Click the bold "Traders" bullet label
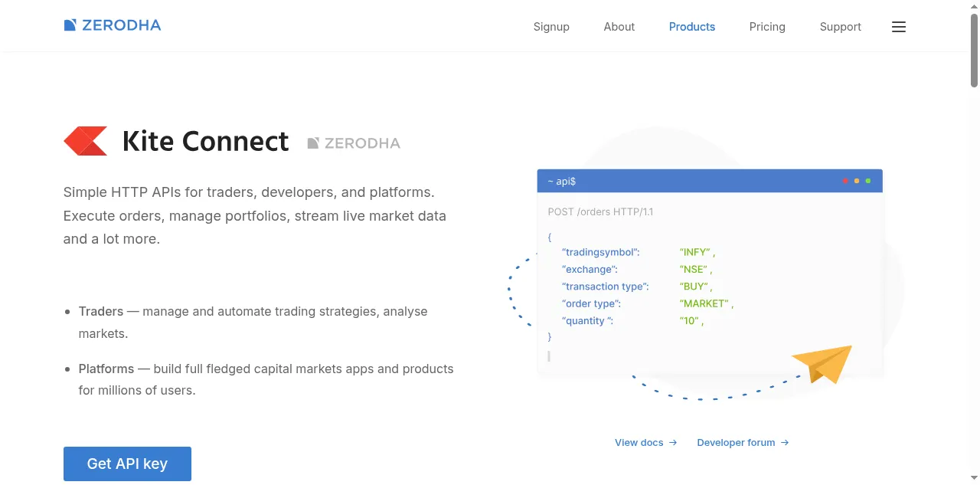980x485 pixels. coord(101,311)
